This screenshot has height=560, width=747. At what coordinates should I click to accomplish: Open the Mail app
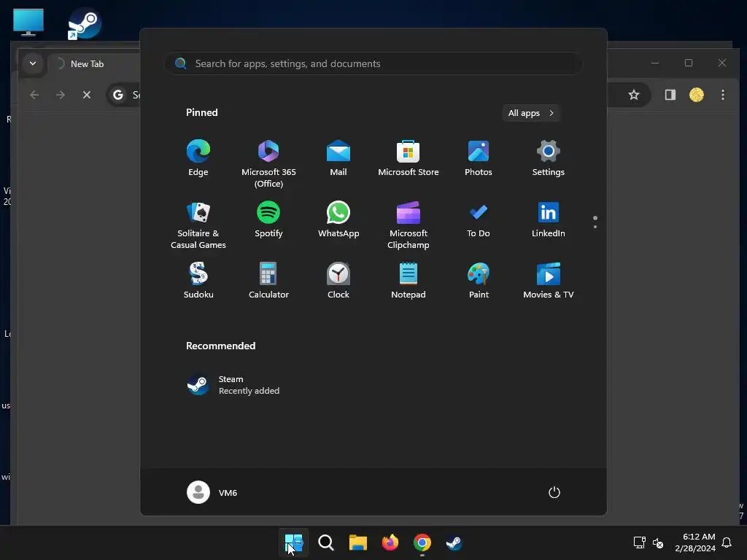pyautogui.click(x=338, y=158)
